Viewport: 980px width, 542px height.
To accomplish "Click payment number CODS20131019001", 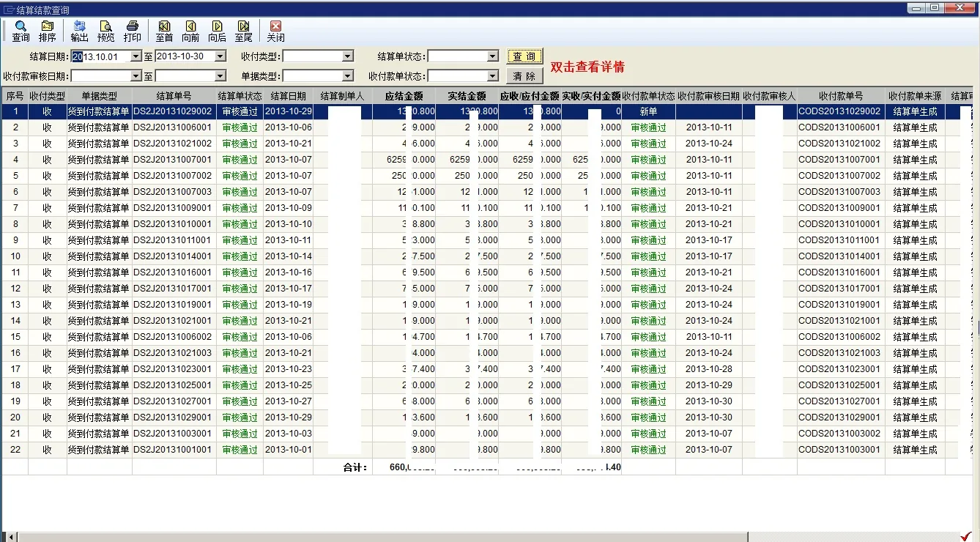I will coord(840,305).
